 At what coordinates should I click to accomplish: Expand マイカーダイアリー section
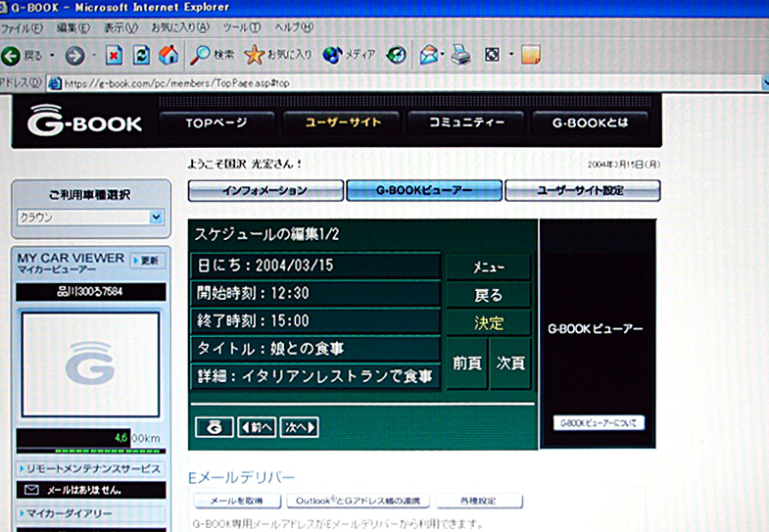click(91, 513)
